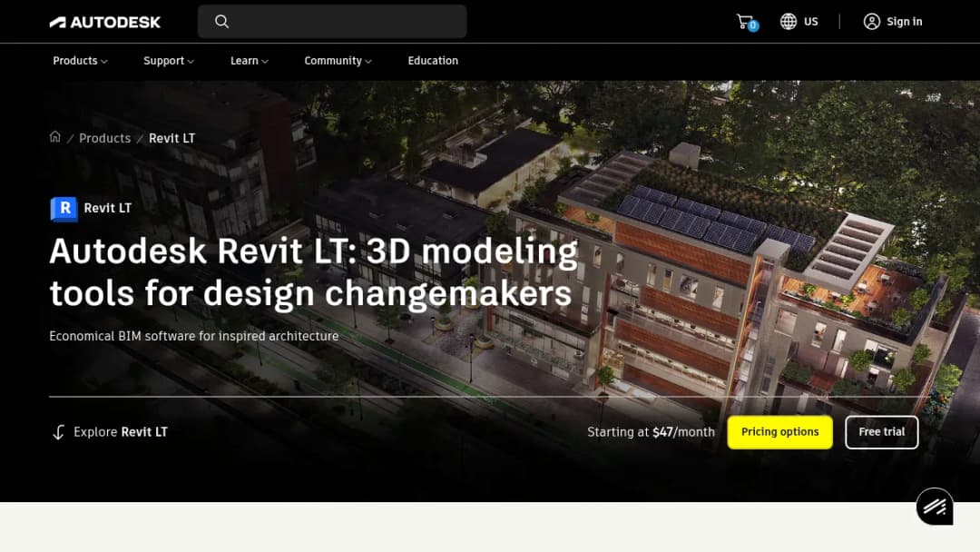The height and width of the screenshot is (552, 980).
Task: Expand the Learn menu
Action: 250,61
